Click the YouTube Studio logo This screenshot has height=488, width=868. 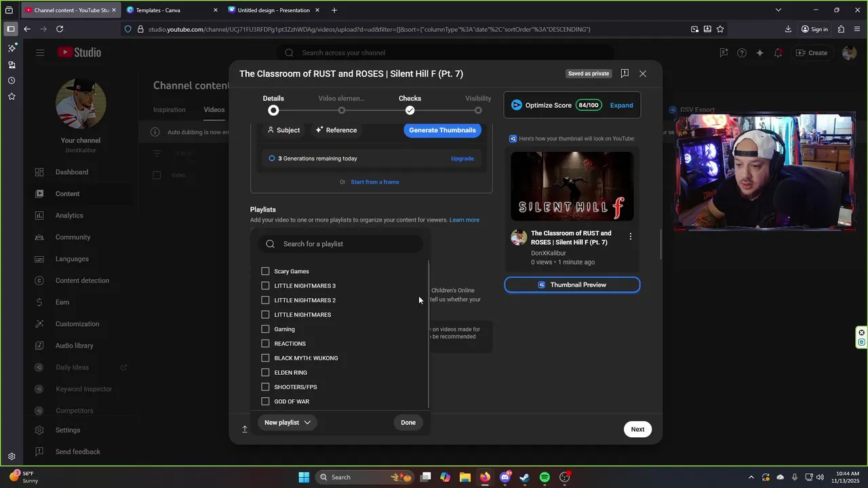click(79, 53)
